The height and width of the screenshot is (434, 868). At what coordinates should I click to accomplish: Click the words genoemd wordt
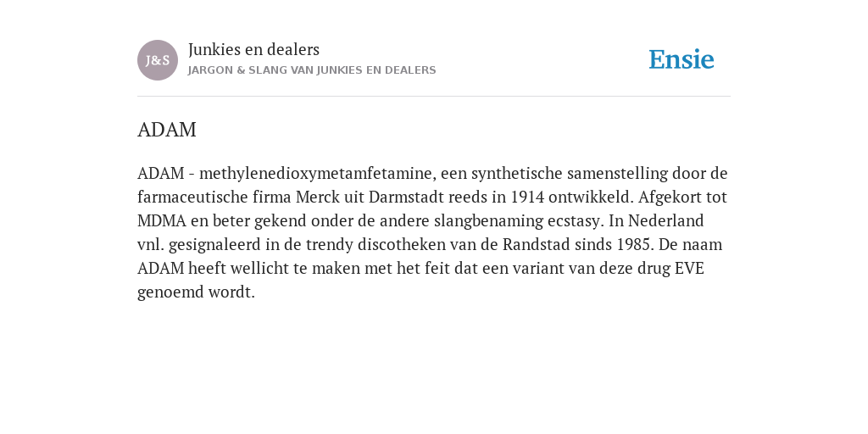[196, 292]
